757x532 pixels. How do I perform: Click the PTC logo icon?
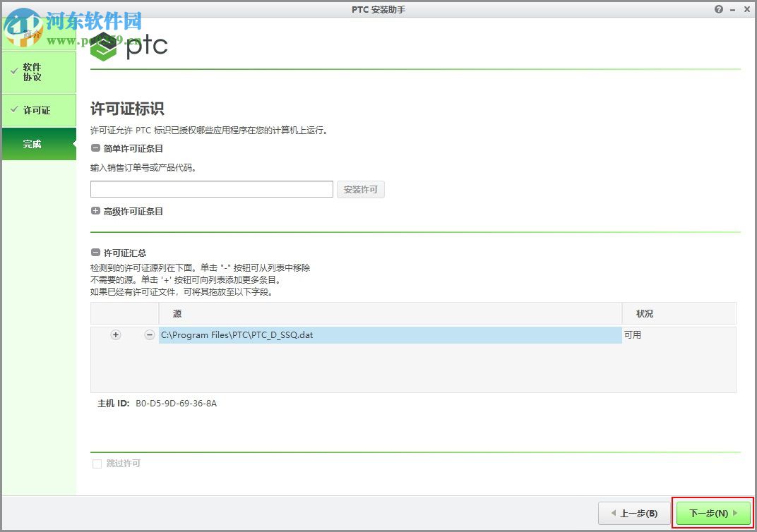pos(105,44)
